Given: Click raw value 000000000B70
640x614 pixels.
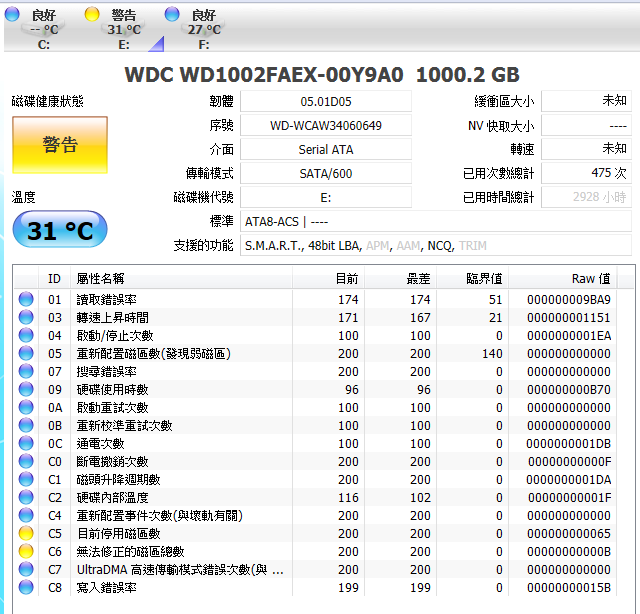Looking at the screenshot, I should [569, 389].
